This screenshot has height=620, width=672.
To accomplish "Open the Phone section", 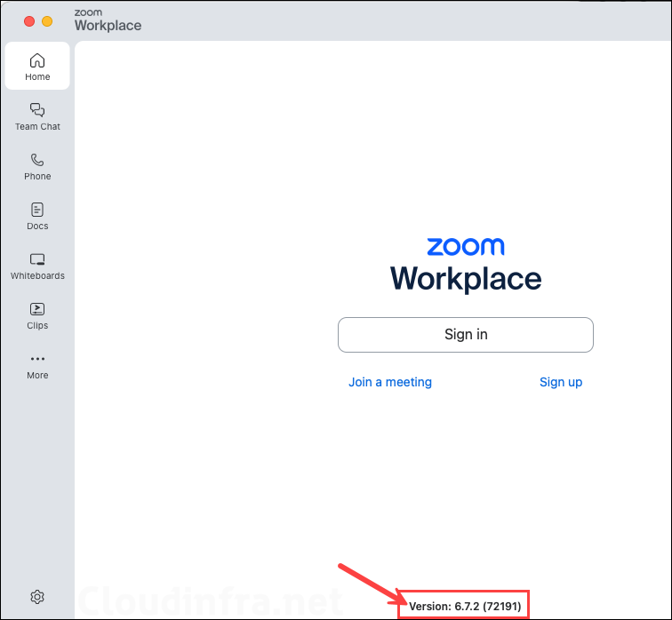I will click(x=37, y=167).
